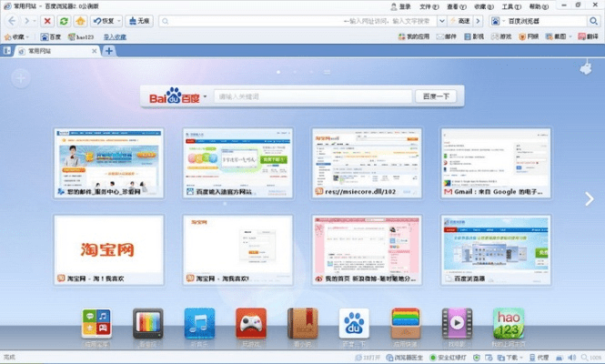Open the 查看 menu

(x=457, y=6)
